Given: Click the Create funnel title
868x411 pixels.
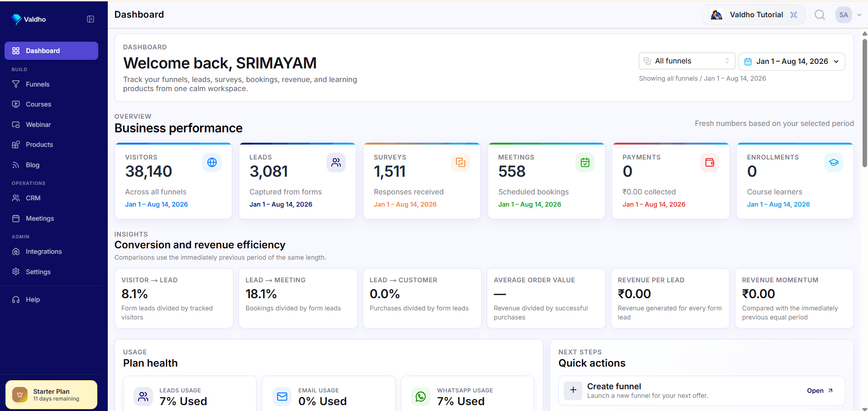Looking at the screenshot, I should click(614, 386).
